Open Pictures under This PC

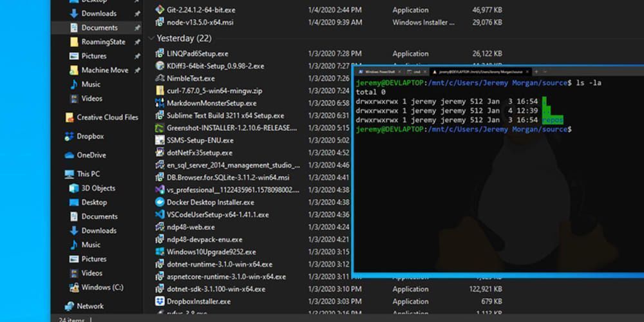[x=88, y=259]
